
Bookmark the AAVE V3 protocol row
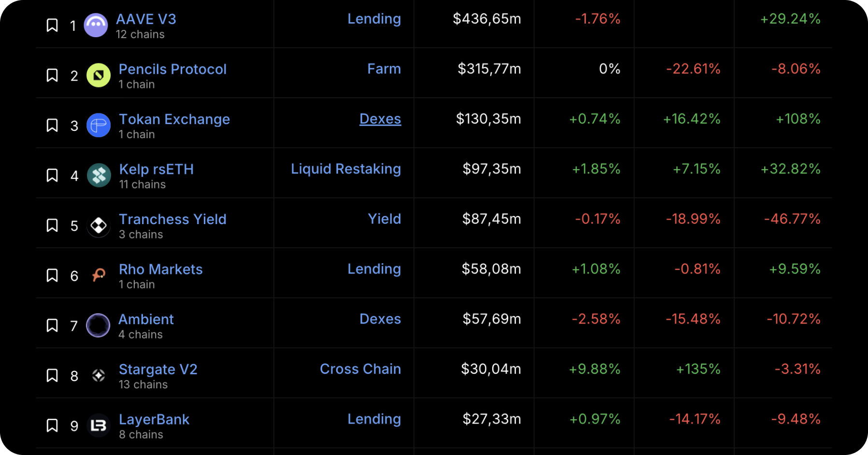tap(52, 25)
